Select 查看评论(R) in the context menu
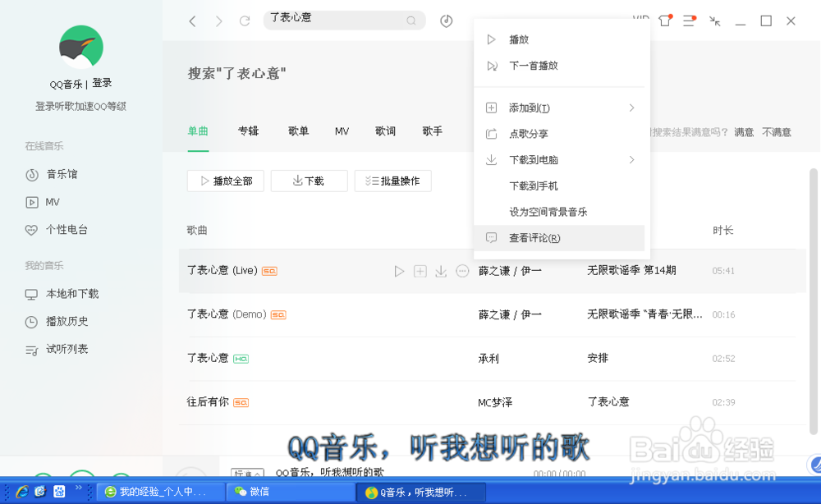 [x=559, y=238]
